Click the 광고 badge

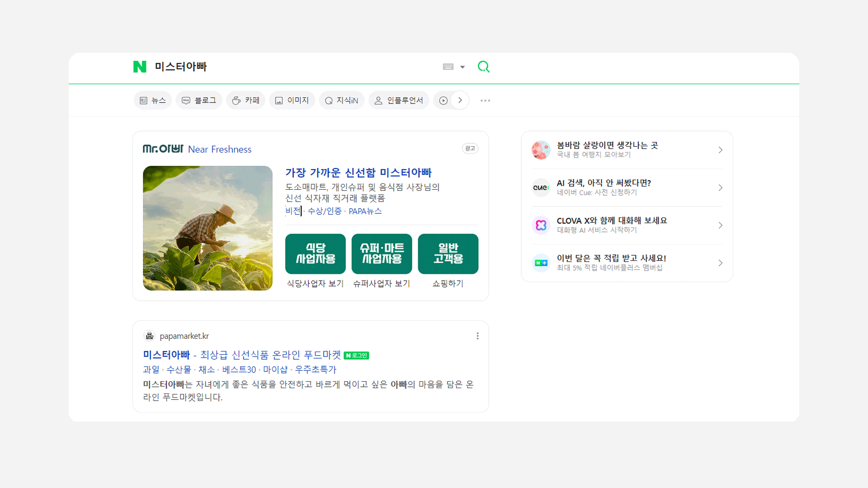tap(470, 148)
